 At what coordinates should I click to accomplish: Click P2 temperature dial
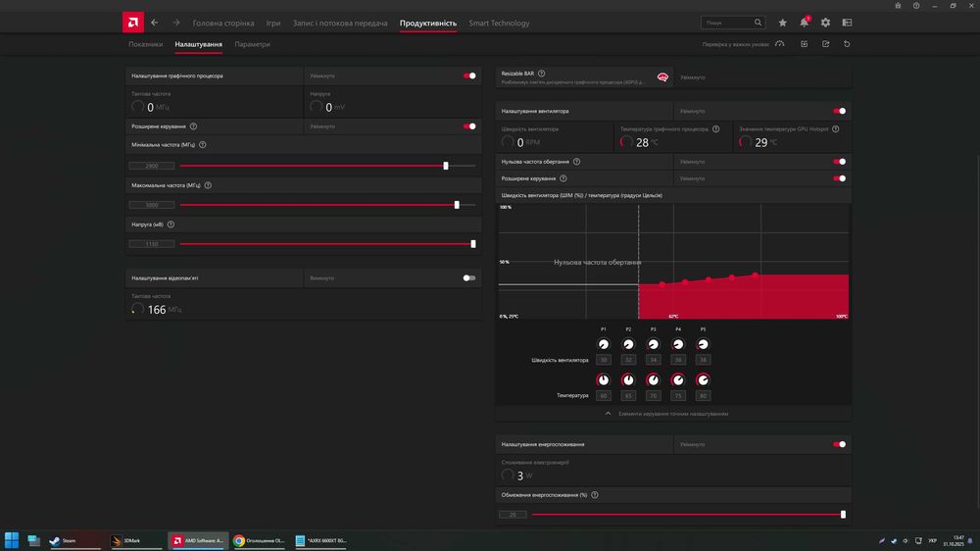[x=628, y=379]
